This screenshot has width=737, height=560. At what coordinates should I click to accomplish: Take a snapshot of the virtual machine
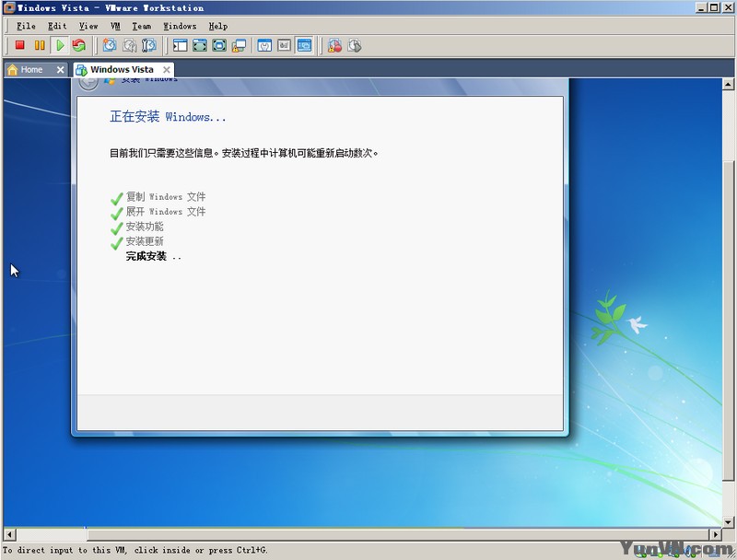pyautogui.click(x=110, y=45)
